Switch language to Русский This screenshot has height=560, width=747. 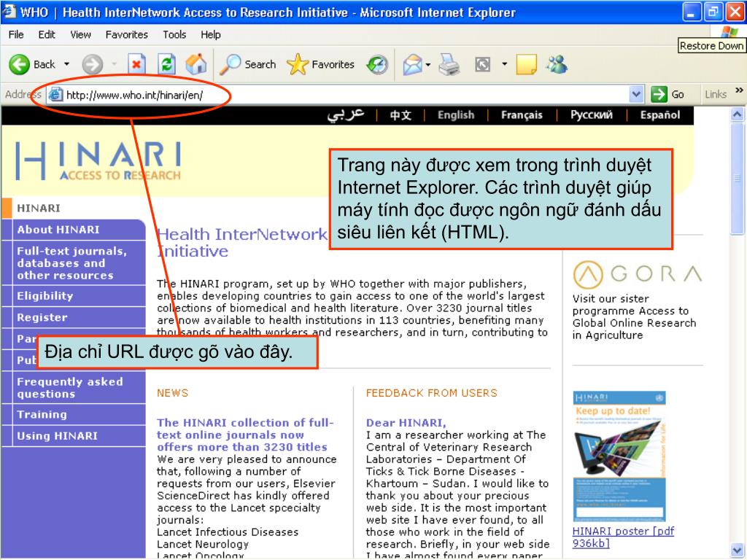point(592,114)
